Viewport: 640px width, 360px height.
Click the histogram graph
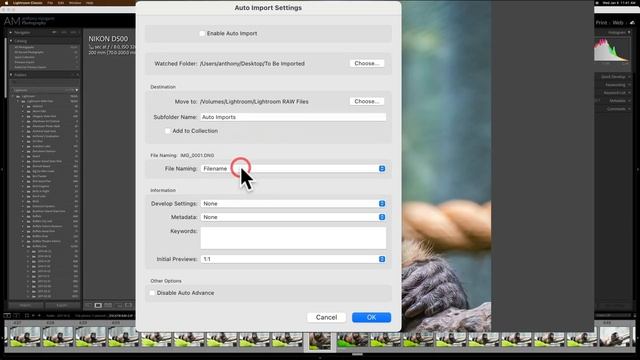point(611,50)
